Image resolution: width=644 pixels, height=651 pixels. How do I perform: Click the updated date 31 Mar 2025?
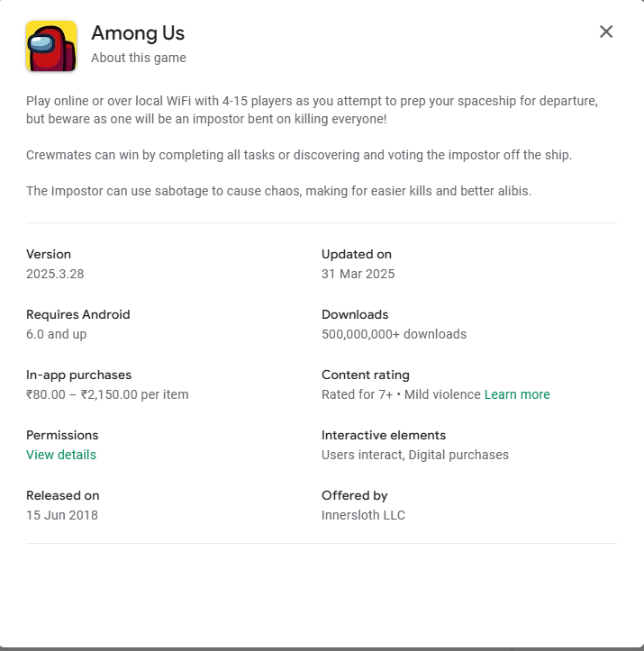click(358, 274)
